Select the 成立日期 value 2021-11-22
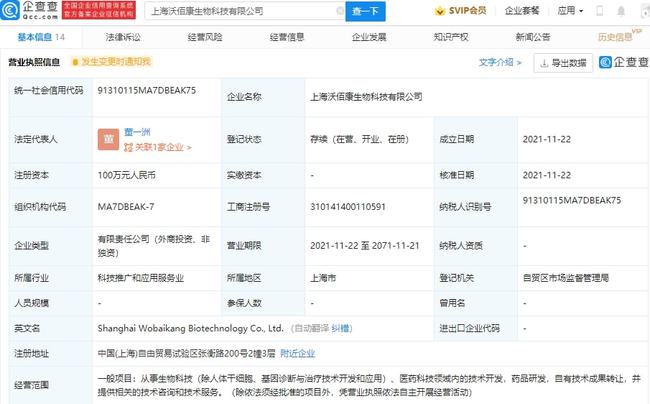650x404 pixels. (x=547, y=139)
